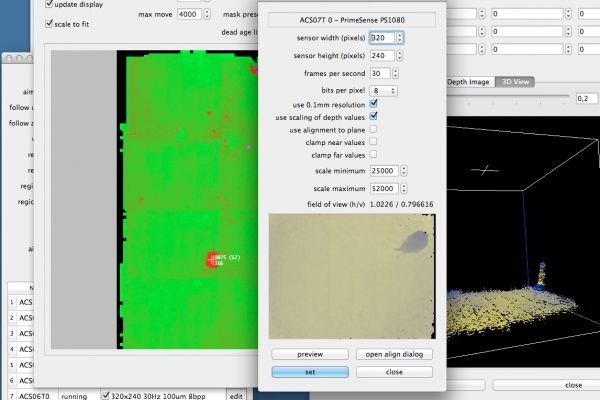Open the bits per pixel dropdown
The width and height of the screenshot is (600, 400).
tap(383, 90)
